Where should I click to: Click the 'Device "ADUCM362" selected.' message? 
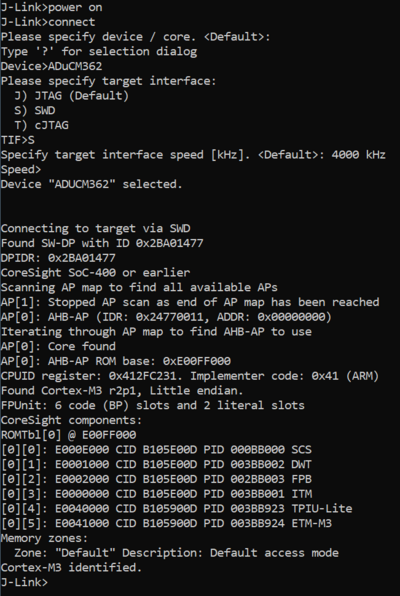click(92, 184)
